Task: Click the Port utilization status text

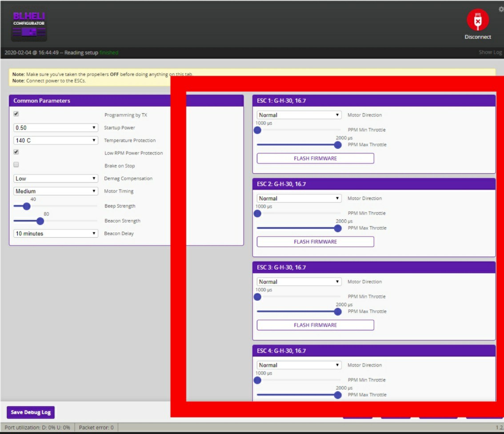Action: point(37,428)
